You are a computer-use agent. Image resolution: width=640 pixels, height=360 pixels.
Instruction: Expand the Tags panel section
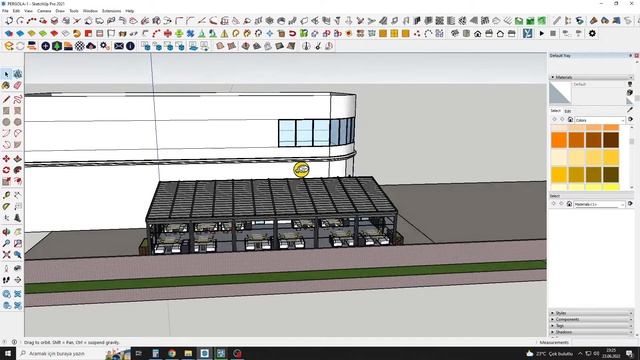coord(591,326)
